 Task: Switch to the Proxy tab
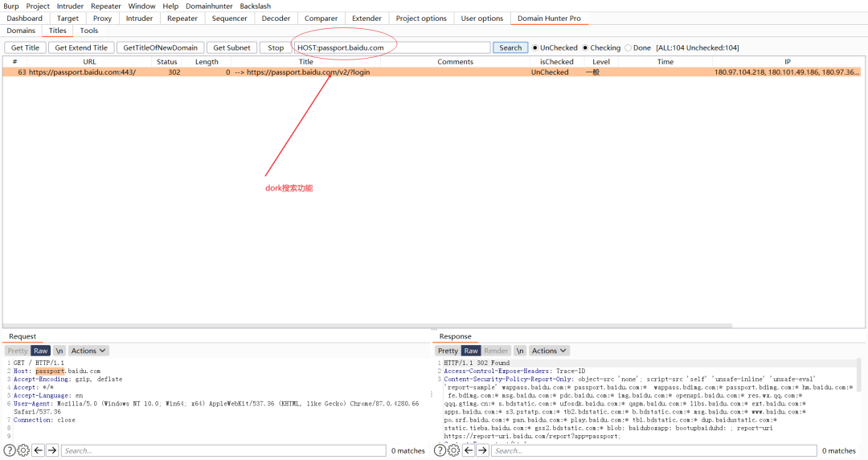coord(102,18)
